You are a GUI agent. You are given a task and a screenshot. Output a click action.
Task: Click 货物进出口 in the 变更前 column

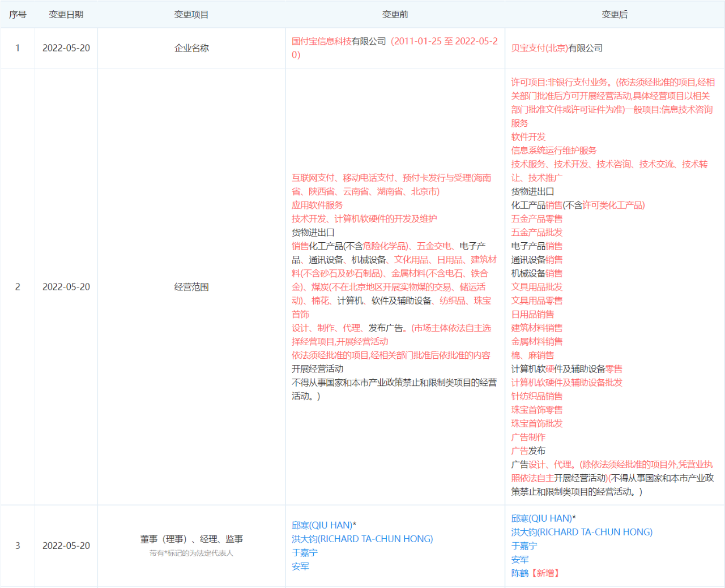tap(313, 232)
